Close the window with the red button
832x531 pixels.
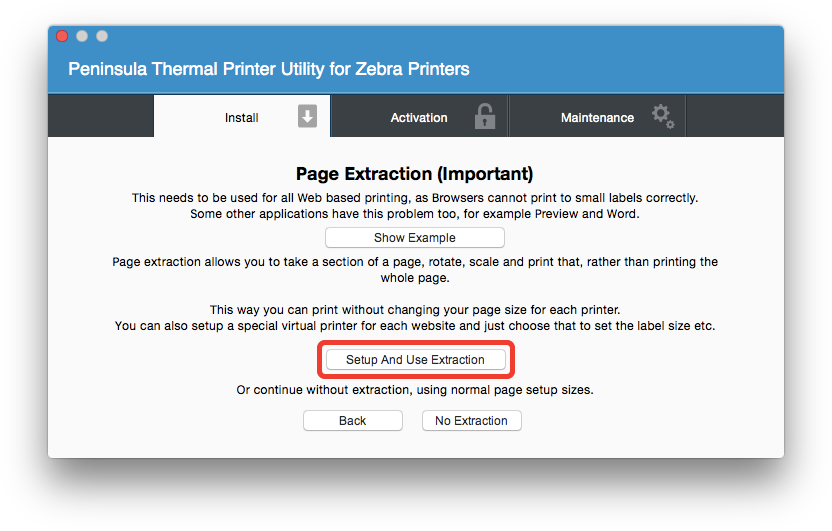62,36
